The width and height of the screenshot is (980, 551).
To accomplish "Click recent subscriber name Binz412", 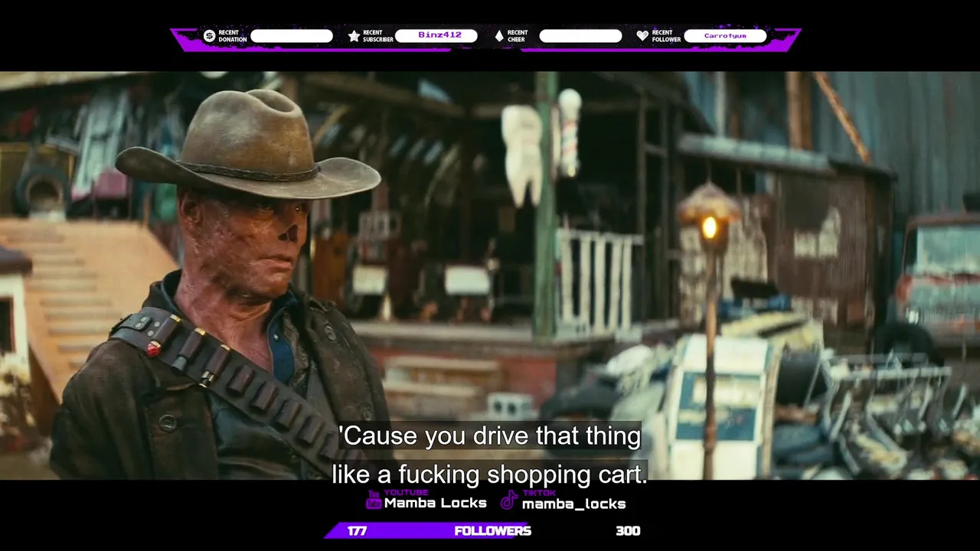I will click(x=439, y=35).
